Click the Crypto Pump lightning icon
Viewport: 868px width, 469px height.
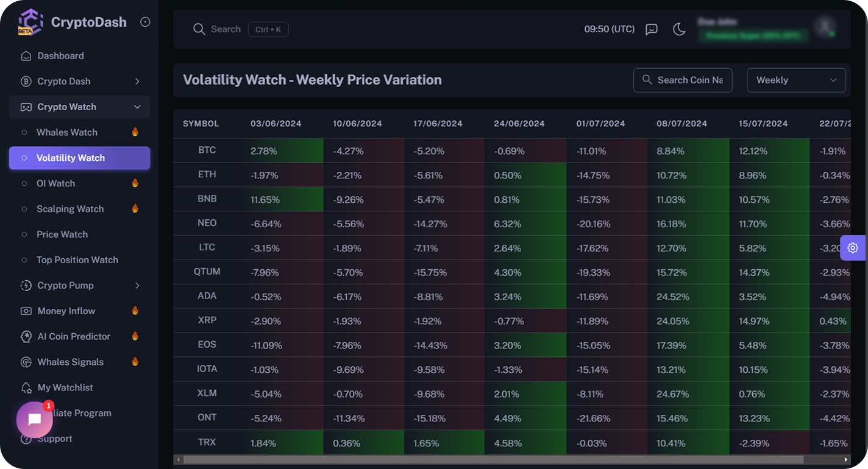pyautogui.click(x=26, y=286)
